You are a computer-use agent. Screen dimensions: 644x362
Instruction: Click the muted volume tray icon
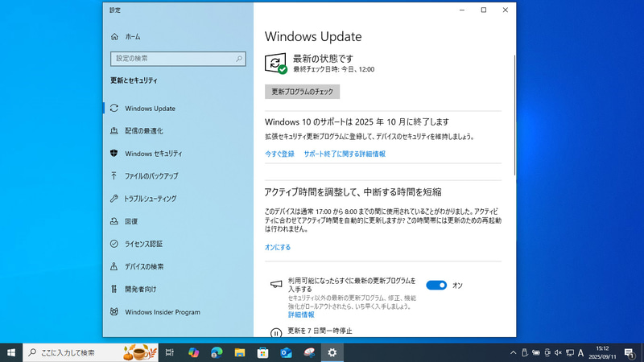click(x=558, y=352)
